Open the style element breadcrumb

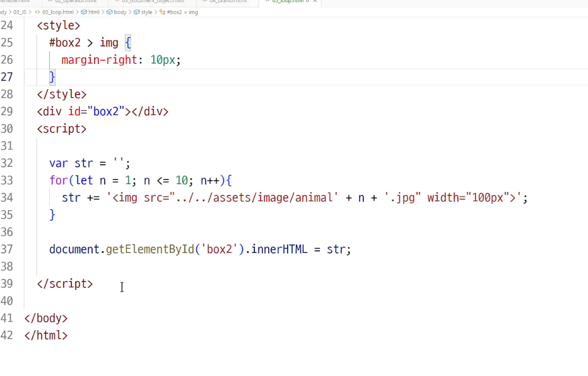pos(143,12)
